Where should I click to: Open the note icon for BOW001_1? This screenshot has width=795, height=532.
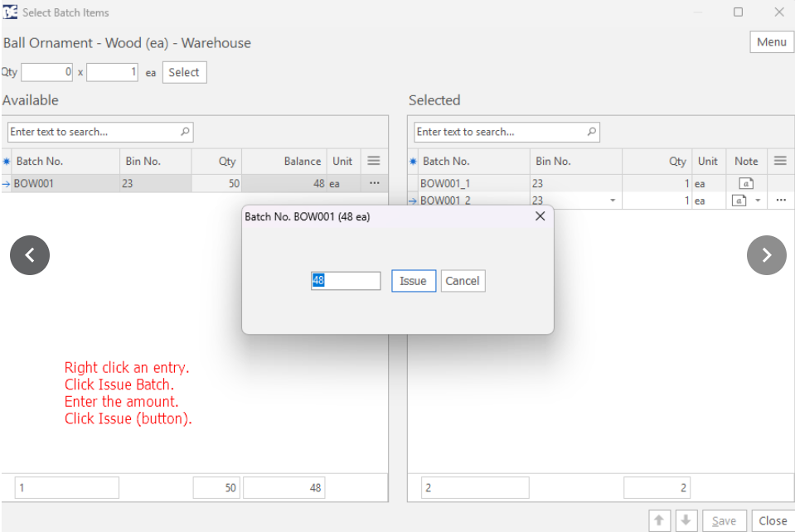pos(746,183)
